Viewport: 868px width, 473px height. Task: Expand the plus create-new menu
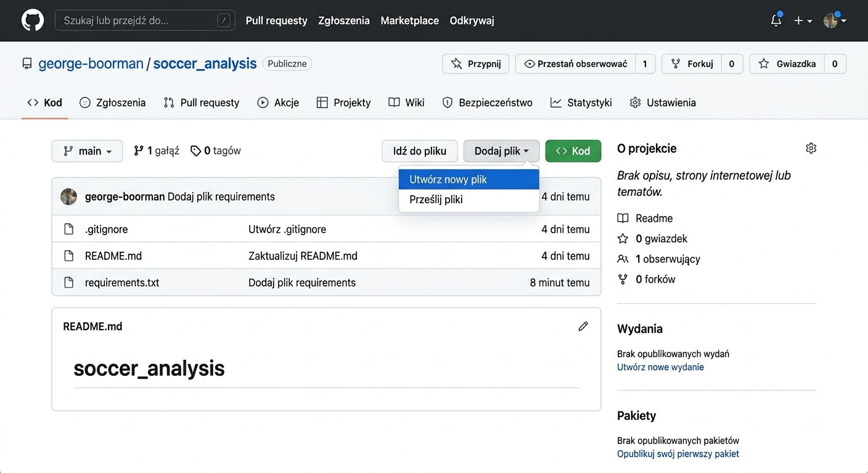[x=803, y=20]
